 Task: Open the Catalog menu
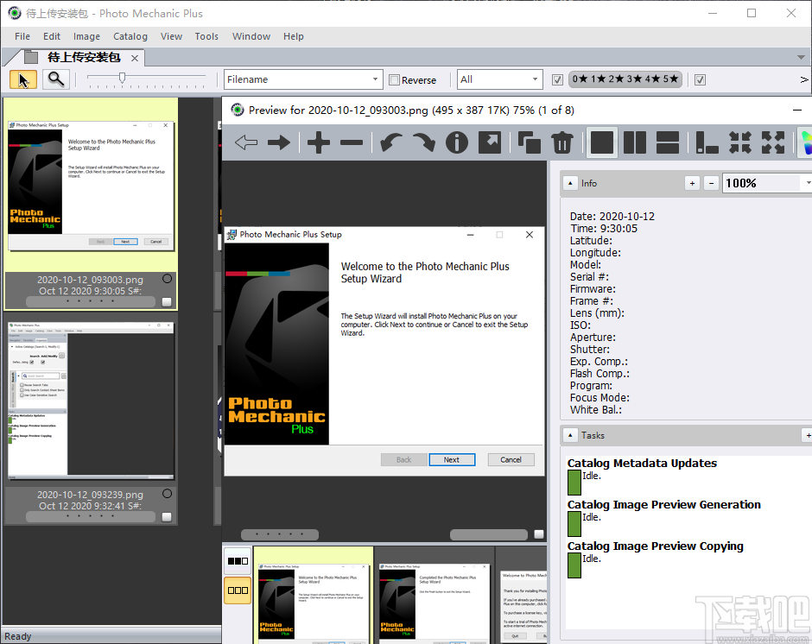130,36
